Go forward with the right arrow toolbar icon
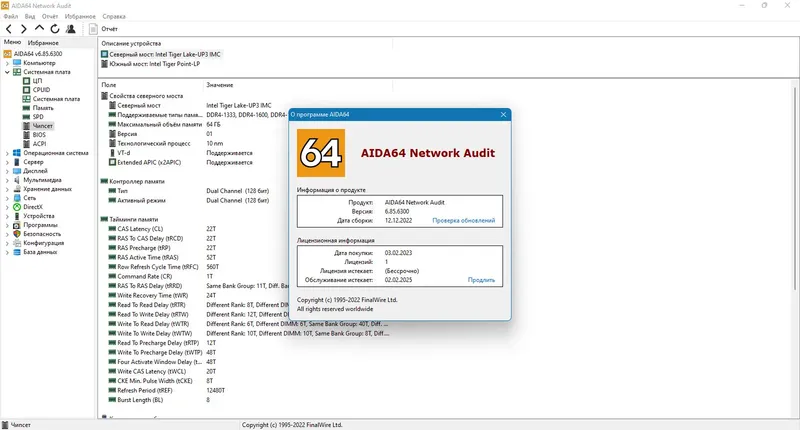800x430 pixels. 23,29
